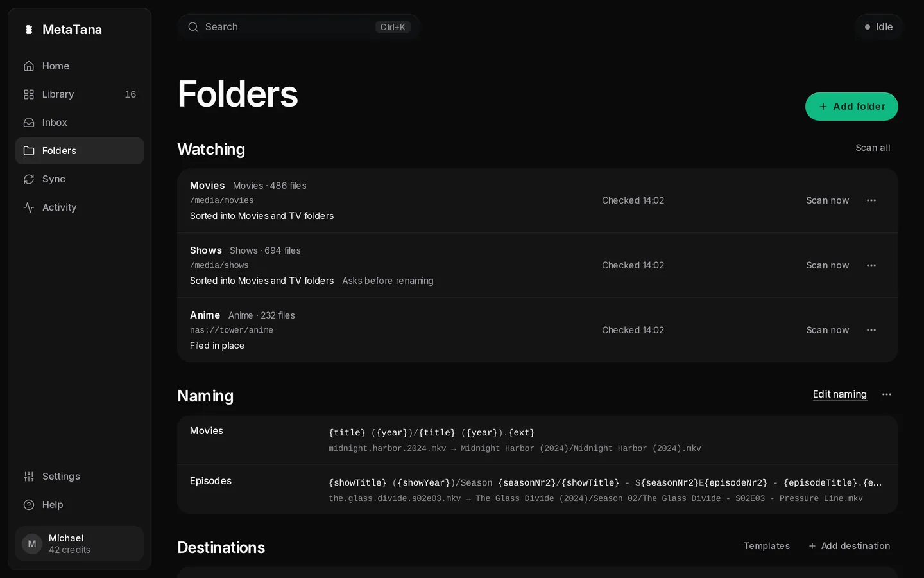Click the Idle status indicator
924x578 pixels.
click(878, 27)
